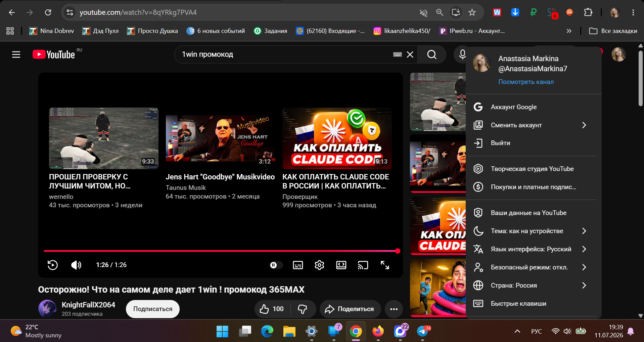The height and width of the screenshot is (342, 644).
Task: Go back in browser history
Action: click(x=12, y=12)
